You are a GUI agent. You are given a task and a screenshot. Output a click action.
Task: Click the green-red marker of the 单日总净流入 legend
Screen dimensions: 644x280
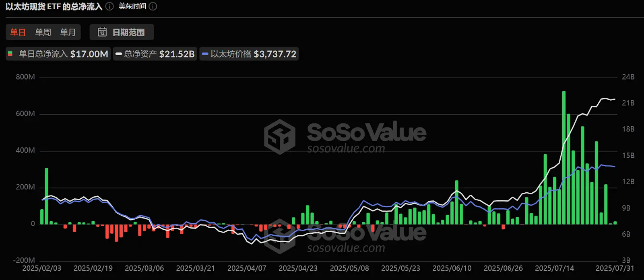coord(10,54)
